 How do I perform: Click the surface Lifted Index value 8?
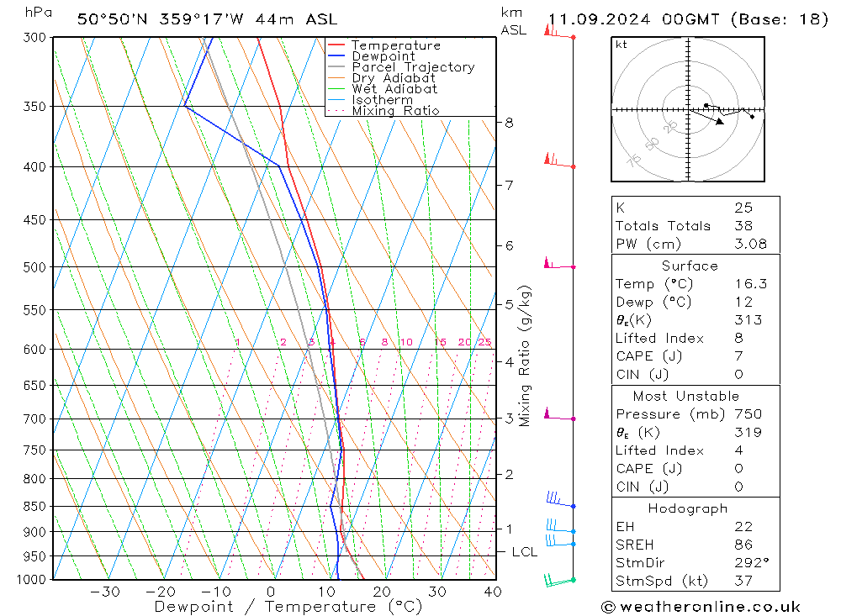[x=738, y=338]
